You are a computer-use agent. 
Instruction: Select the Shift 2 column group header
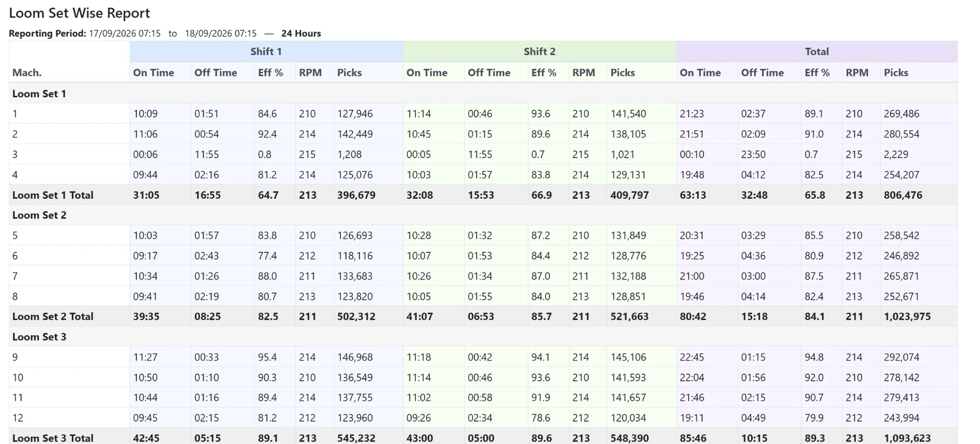click(x=540, y=51)
